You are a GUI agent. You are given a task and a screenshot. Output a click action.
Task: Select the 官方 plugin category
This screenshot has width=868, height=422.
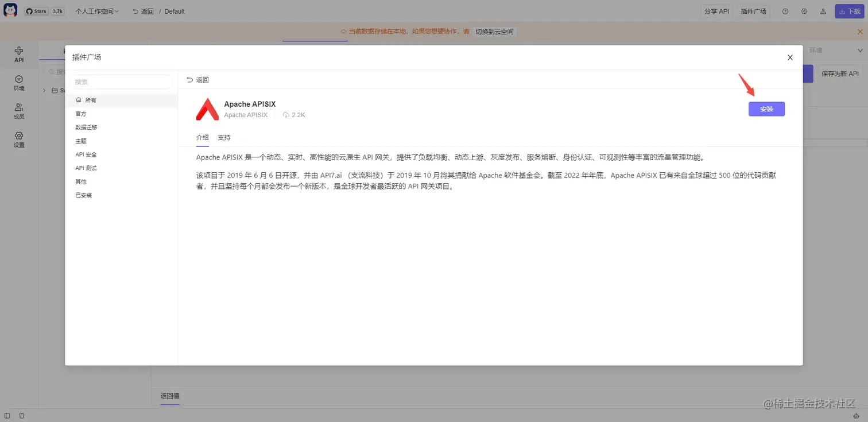point(121,114)
